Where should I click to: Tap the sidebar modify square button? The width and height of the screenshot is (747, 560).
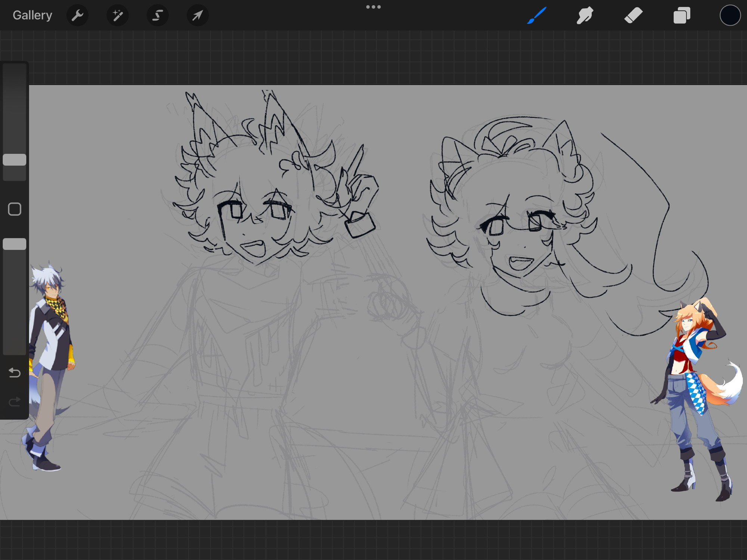coord(15,209)
